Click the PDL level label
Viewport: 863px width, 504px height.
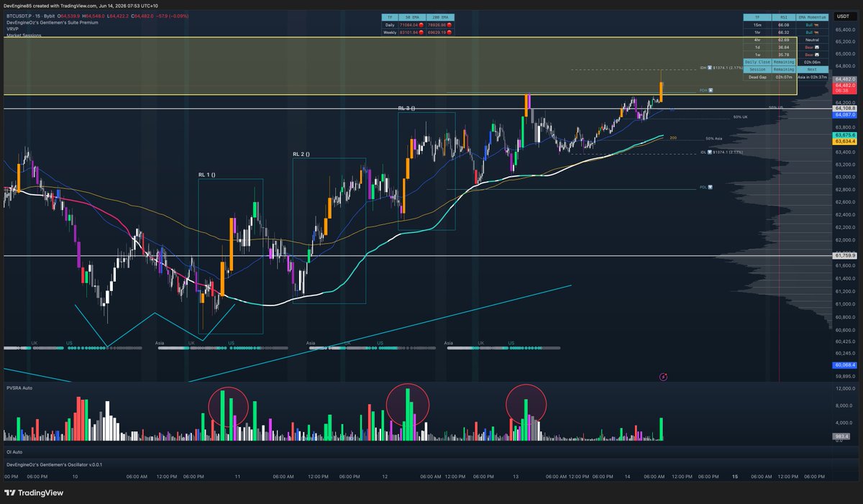706,188
